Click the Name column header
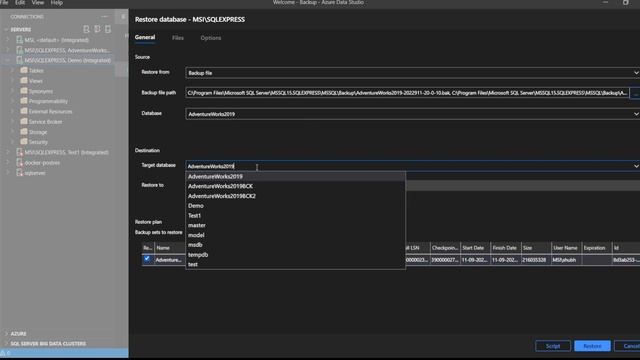This screenshot has height=360, width=640. click(x=169, y=248)
